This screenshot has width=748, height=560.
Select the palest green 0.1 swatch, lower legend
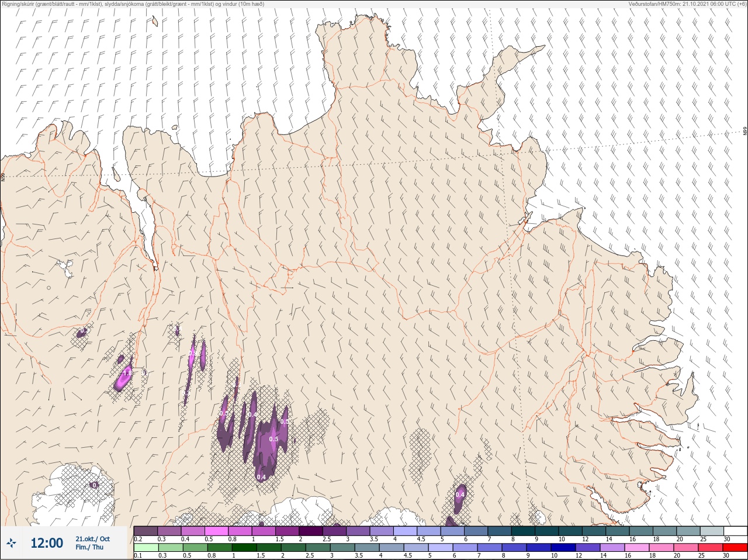146,548
